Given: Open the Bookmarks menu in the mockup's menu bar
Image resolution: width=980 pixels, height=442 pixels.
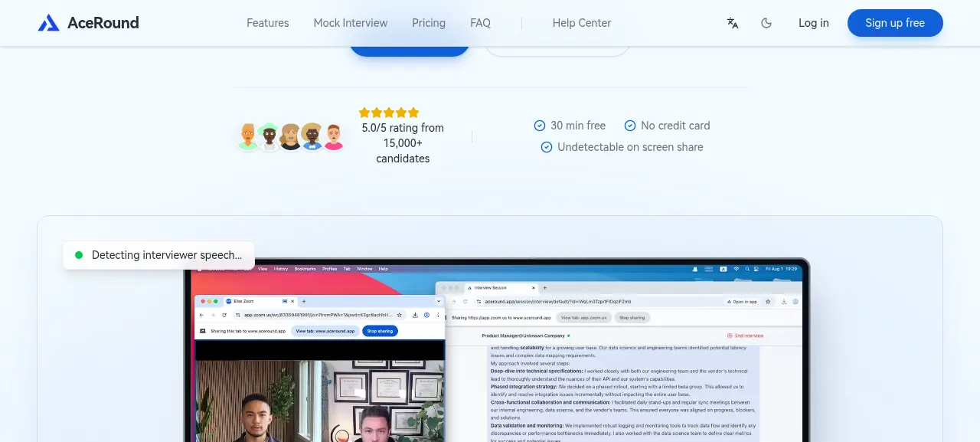Looking at the screenshot, I should [305, 269].
